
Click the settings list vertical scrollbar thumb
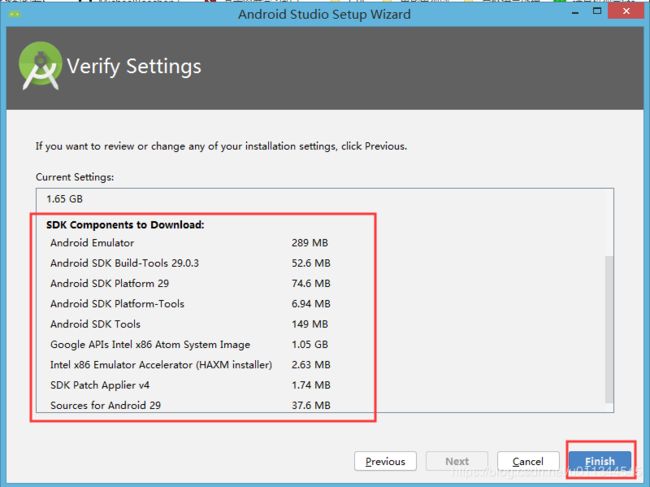coord(609,329)
